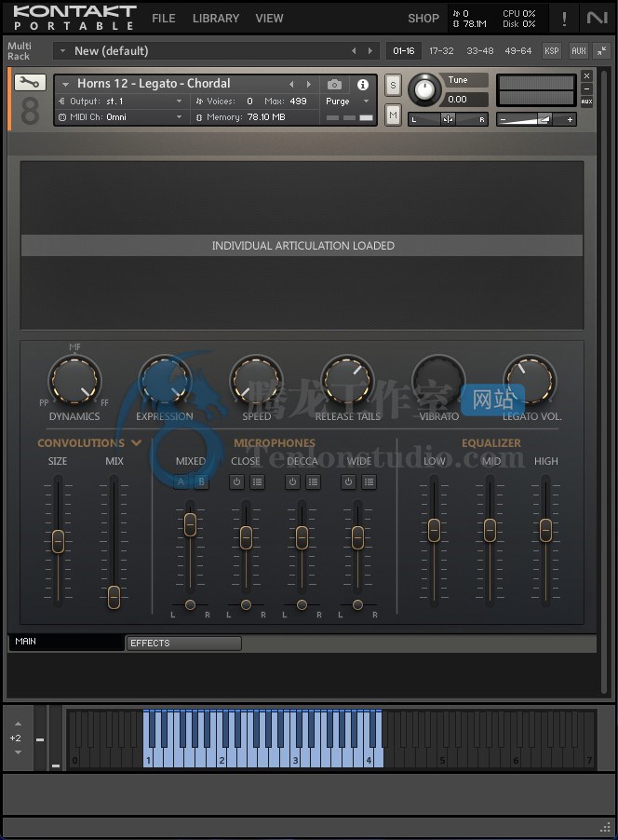
Task: Select instrument page 49-64
Action: point(517,51)
